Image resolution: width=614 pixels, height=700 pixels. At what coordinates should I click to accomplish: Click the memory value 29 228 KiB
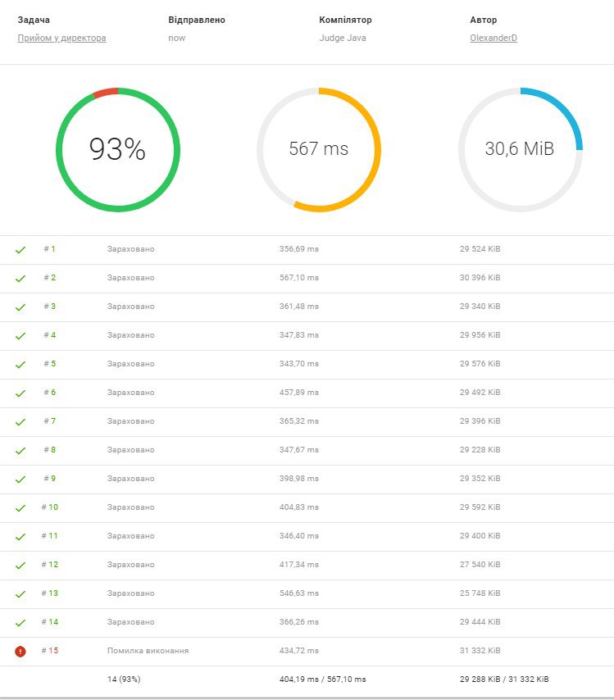tap(480, 449)
